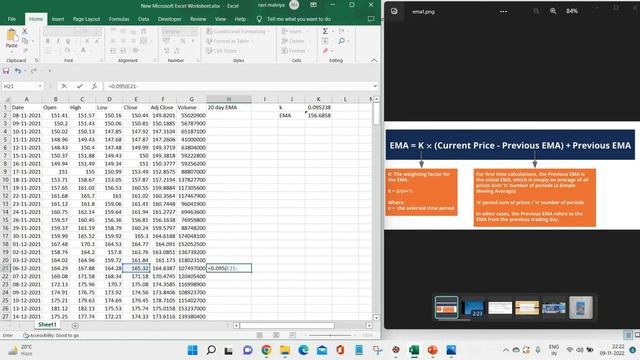The width and height of the screenshot is (640, 360).
Task: Click in the formula bar input
Action: tap(239, 86)
